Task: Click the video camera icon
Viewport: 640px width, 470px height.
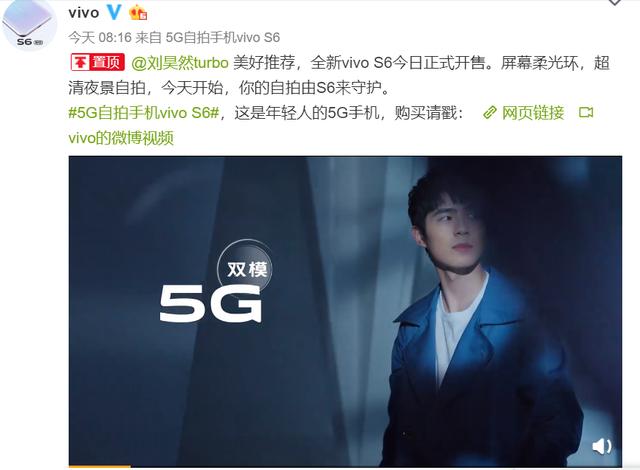Action: pyautogui.click(x=586, y=112)
